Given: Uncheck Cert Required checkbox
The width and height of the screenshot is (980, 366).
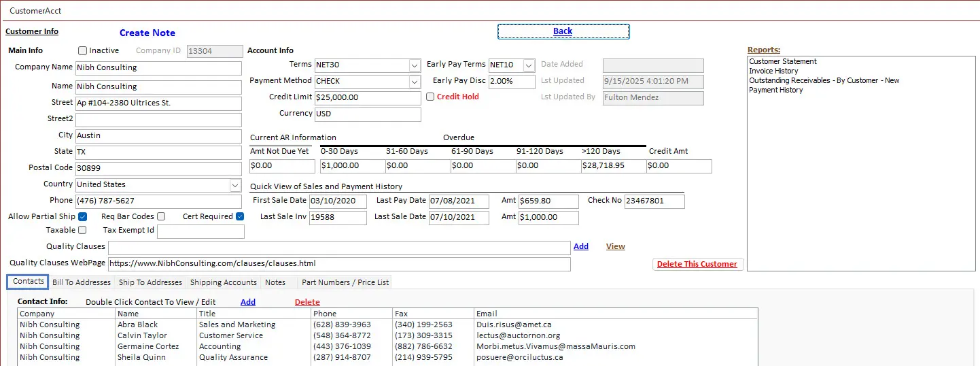Looking at the screenshot, I should [x=240, y=216].
